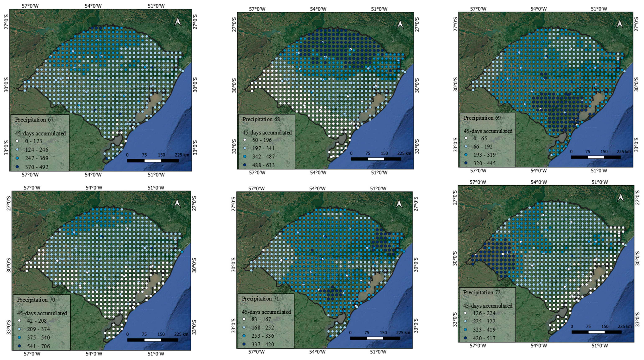This screenshot has width=644, height=360.
Task: Click the 253 - 336 legend circle
Action: 244,336
